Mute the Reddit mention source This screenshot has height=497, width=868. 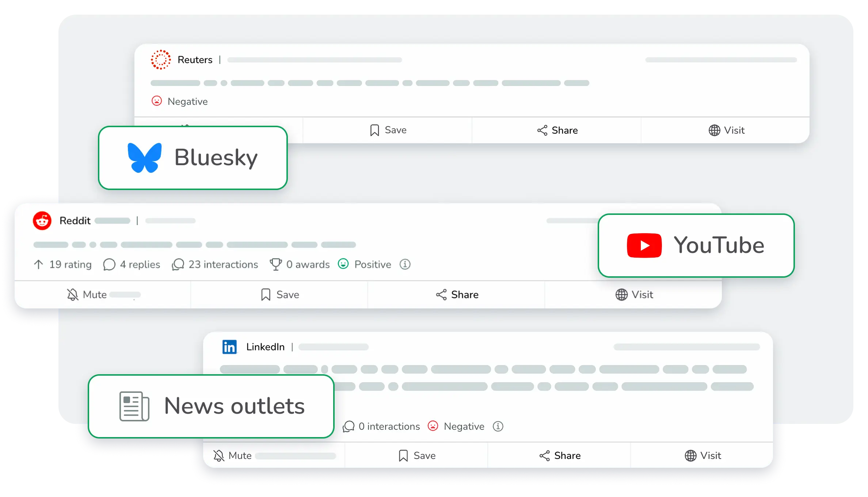click(88, 295)
